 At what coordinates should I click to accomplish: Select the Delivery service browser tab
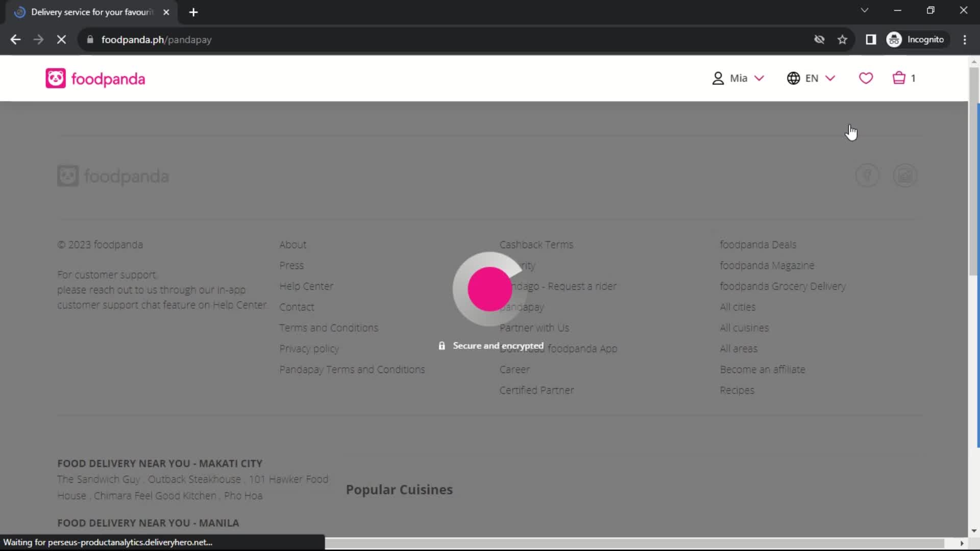coord(92,12)
